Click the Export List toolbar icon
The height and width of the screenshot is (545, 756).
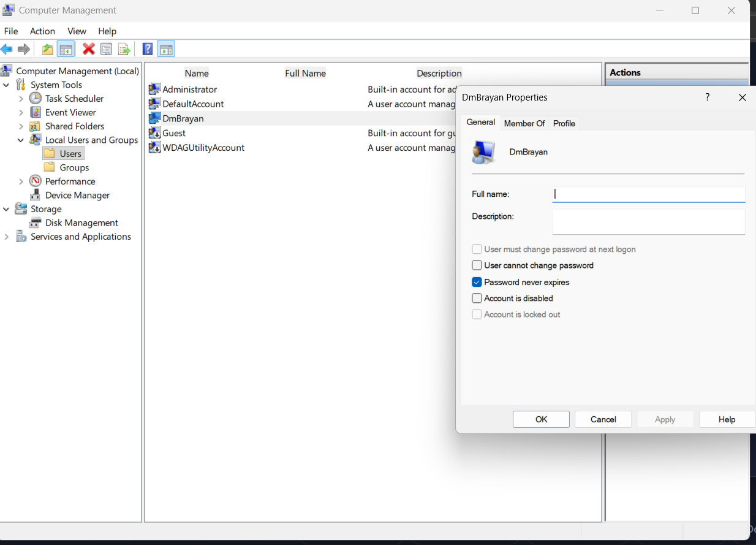(124, 49)
